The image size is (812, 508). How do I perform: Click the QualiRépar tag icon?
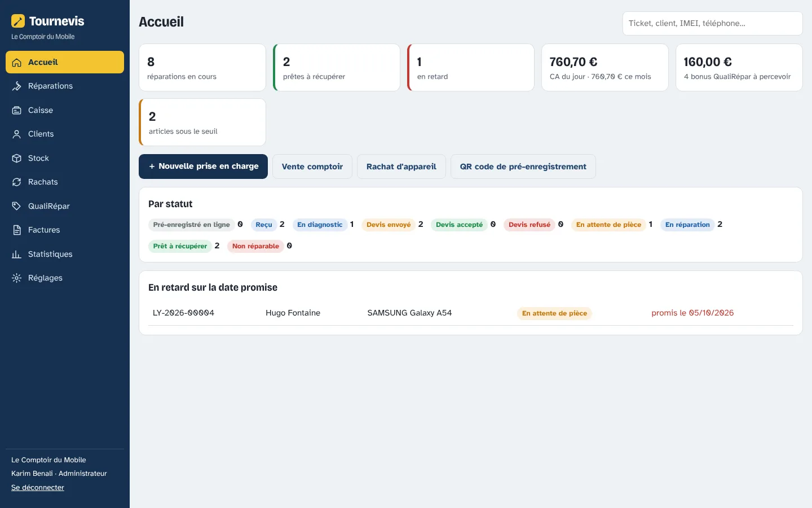click(x=17, y=206)
